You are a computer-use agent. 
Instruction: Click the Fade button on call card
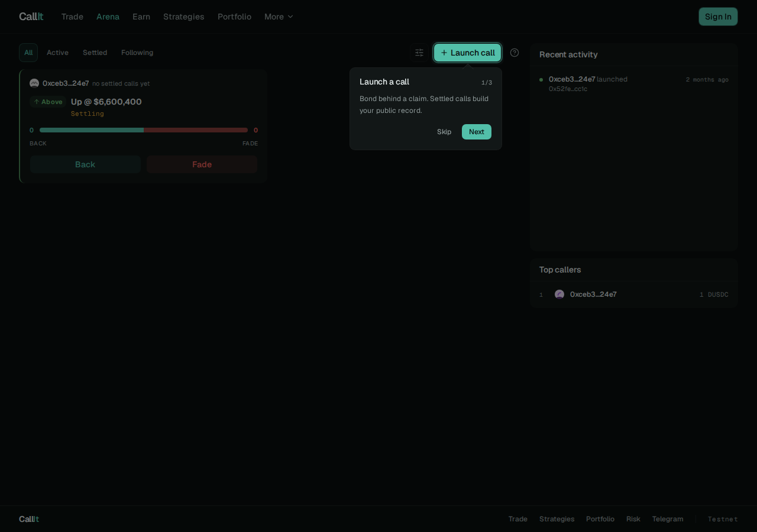[x=202, y=164]
